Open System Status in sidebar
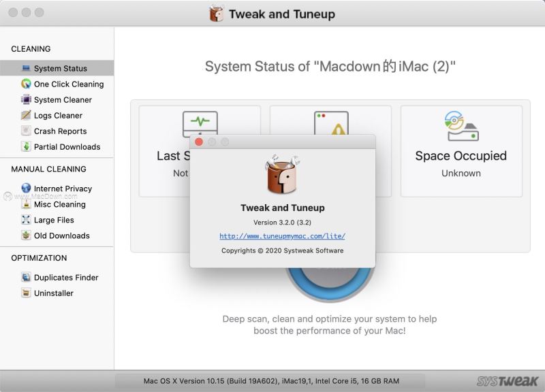The width and height of the screenshot is (545, 392). [57, 68]
